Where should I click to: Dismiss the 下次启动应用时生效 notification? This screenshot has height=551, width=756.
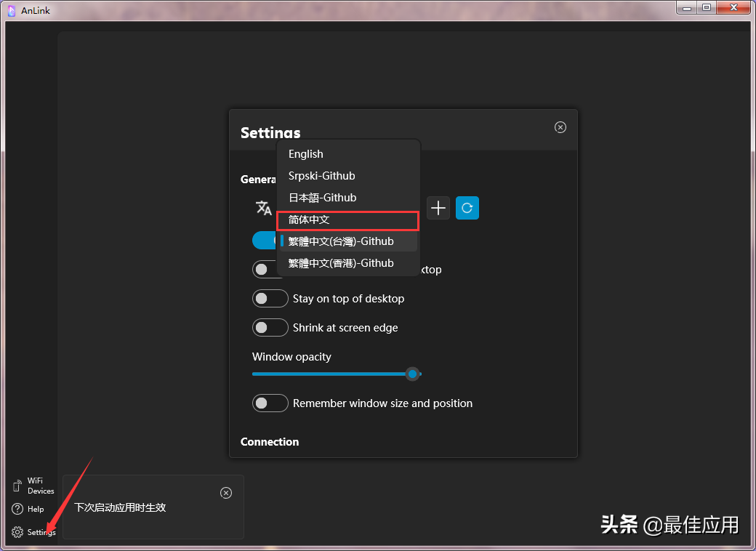pos(226,493)
